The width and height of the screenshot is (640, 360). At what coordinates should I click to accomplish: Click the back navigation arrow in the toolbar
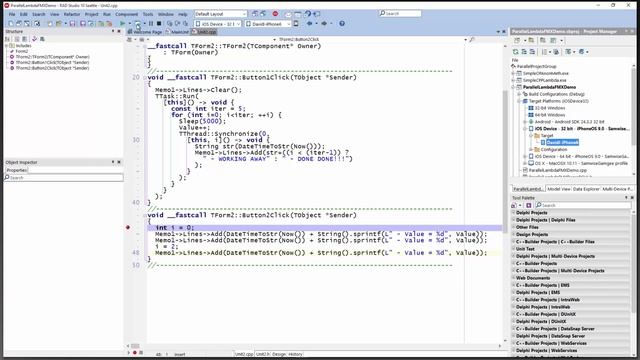point(309,24)
